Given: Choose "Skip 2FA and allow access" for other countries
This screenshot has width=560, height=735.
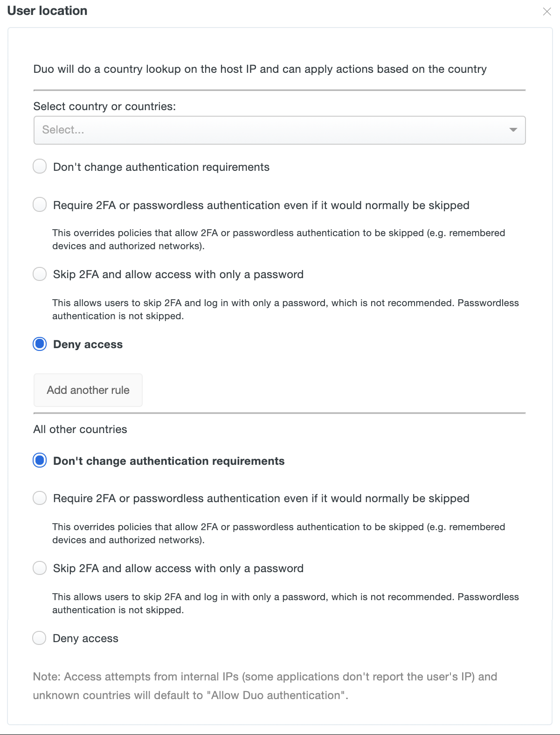Looking at the screenshot, I should pos(40,568).
